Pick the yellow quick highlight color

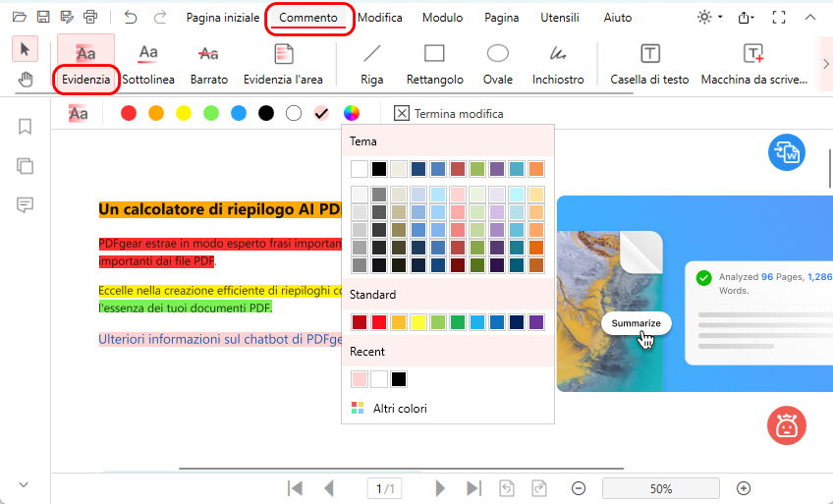coord(184,113)
